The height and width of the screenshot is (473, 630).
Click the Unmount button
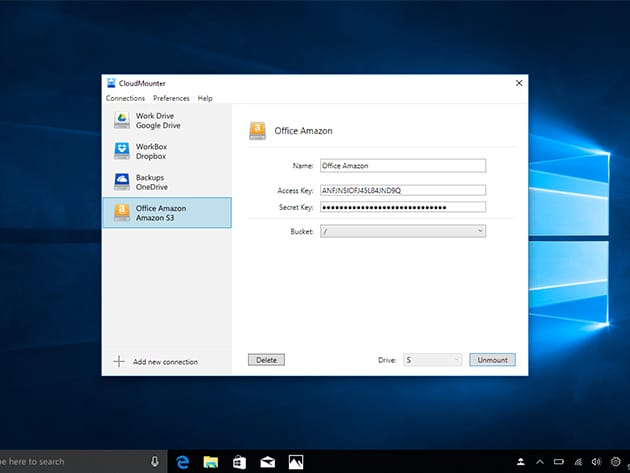[492, 359]
